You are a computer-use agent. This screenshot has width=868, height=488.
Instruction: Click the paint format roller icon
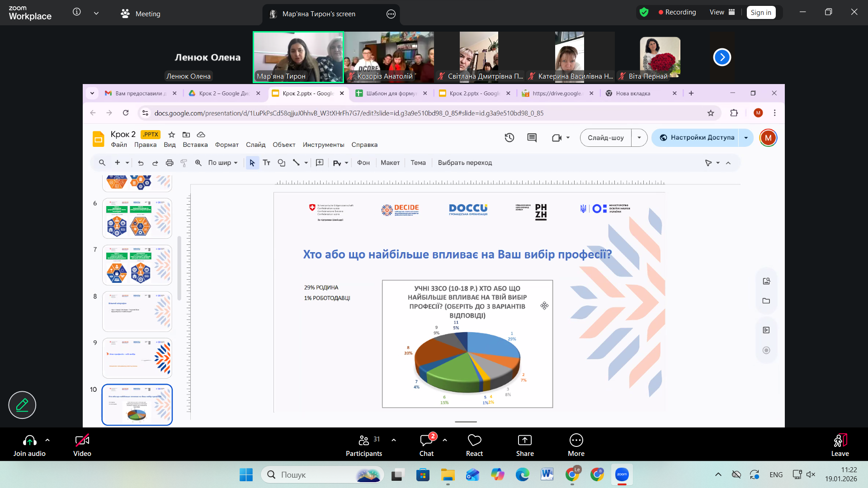point(184,163)
